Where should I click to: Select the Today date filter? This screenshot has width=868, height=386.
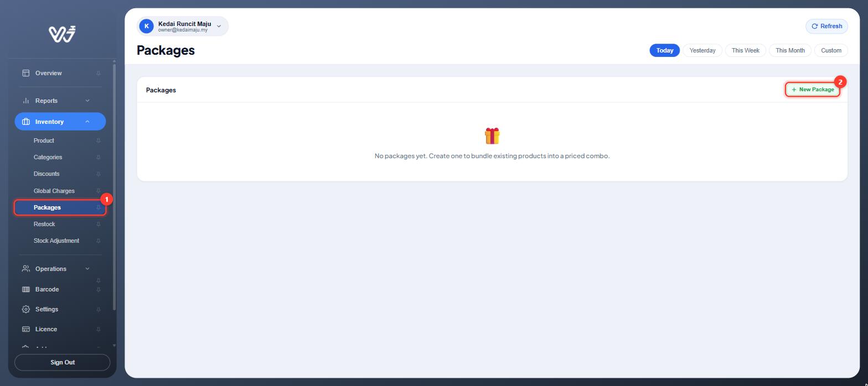click(x=664, y=50)
